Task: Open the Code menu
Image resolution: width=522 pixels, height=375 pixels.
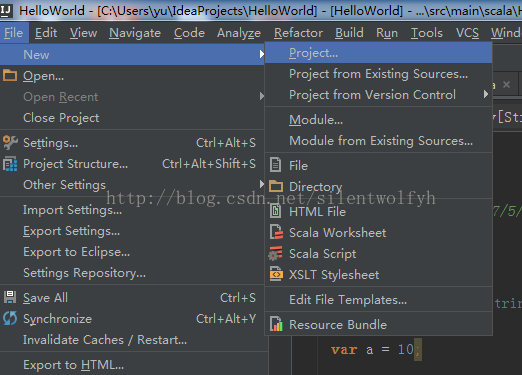Action: 189,33
